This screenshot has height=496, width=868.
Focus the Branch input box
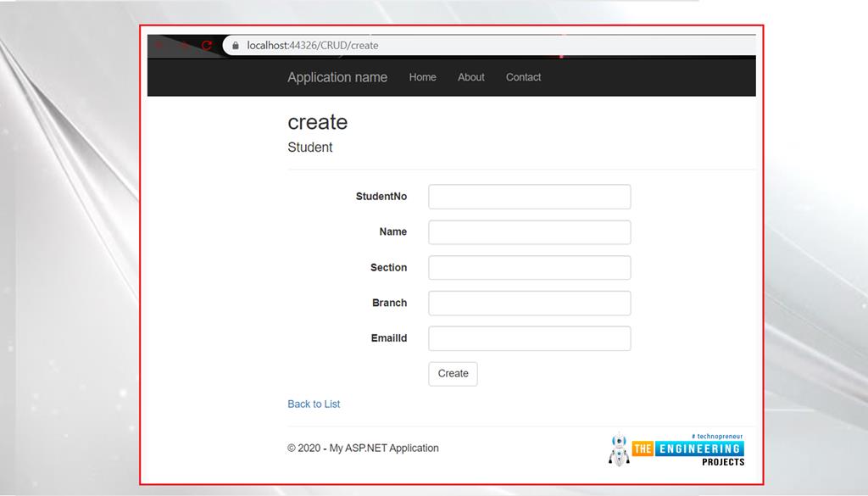pos(529,304)
